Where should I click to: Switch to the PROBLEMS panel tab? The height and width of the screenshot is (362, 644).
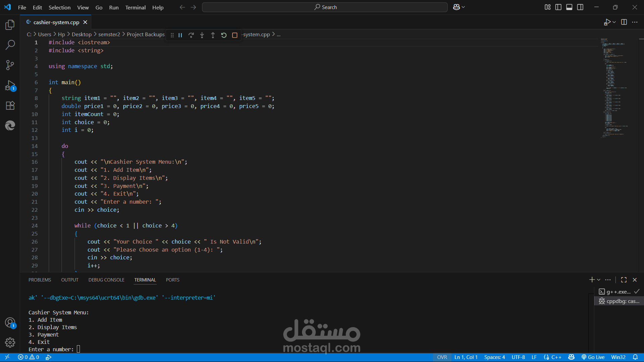tap(40, 280)
